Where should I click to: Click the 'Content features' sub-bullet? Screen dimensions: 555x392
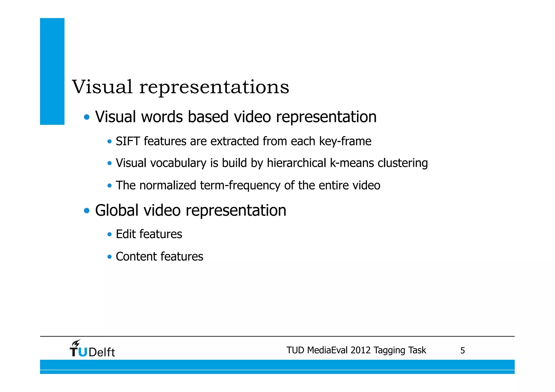(x=159, y=257)
